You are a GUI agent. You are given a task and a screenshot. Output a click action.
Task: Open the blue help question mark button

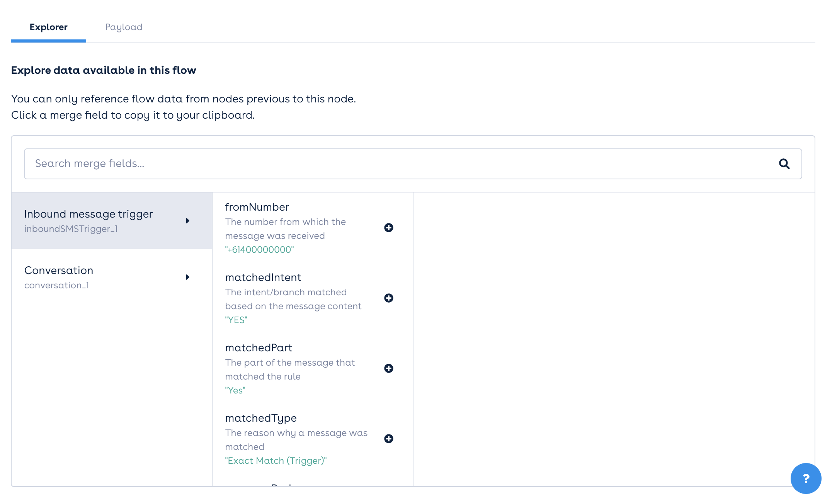click(x=806, y=478)
